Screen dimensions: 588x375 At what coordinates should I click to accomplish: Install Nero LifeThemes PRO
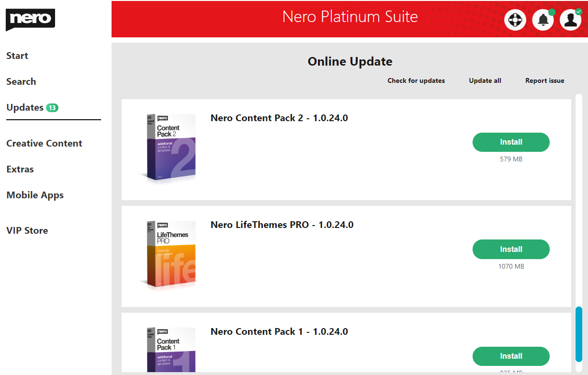click(511, 249)
